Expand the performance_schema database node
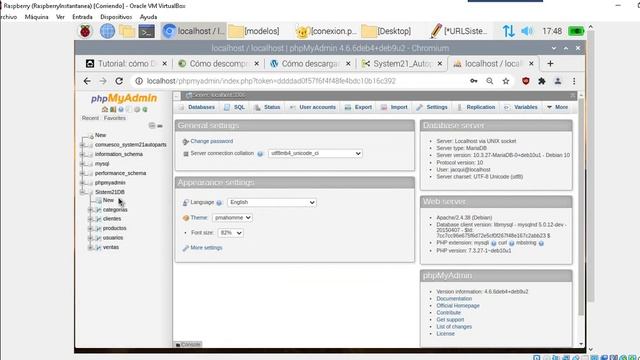Viewport: 640px width, 360px height. pos(82,173)
